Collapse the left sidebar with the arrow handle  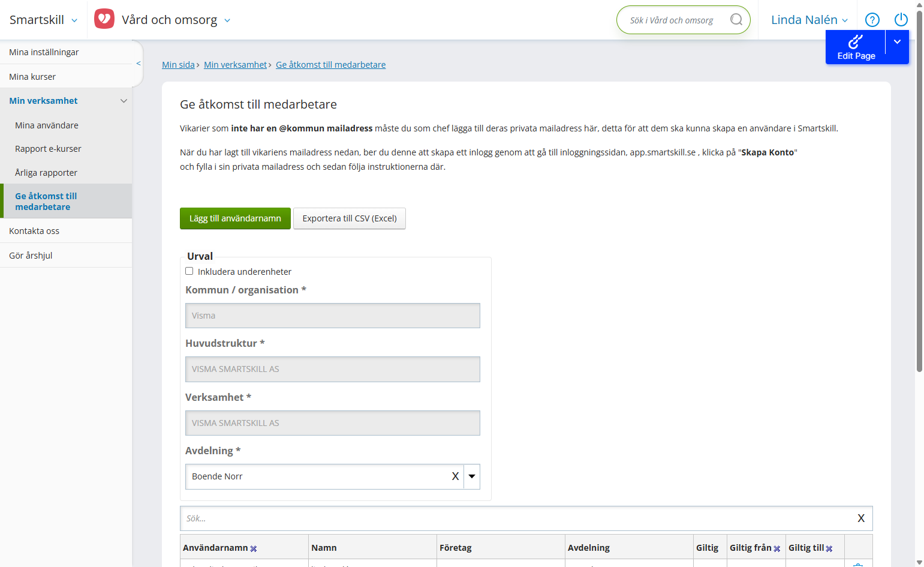[139, 64]
